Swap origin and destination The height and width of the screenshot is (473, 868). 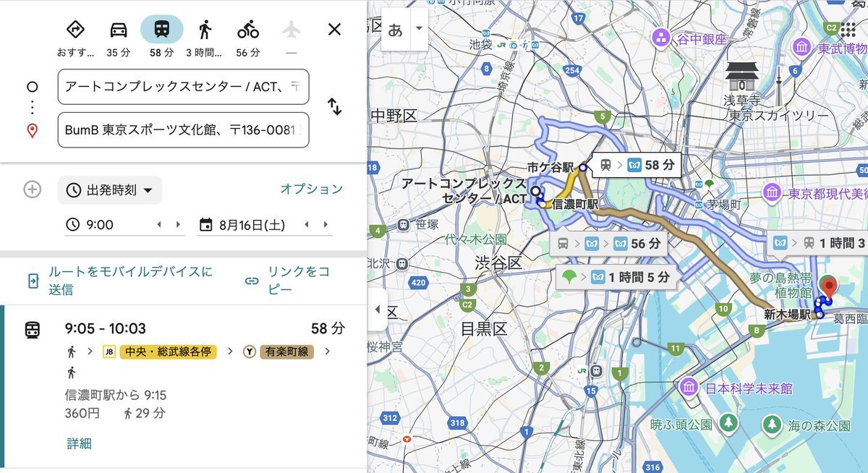[334, 107]
